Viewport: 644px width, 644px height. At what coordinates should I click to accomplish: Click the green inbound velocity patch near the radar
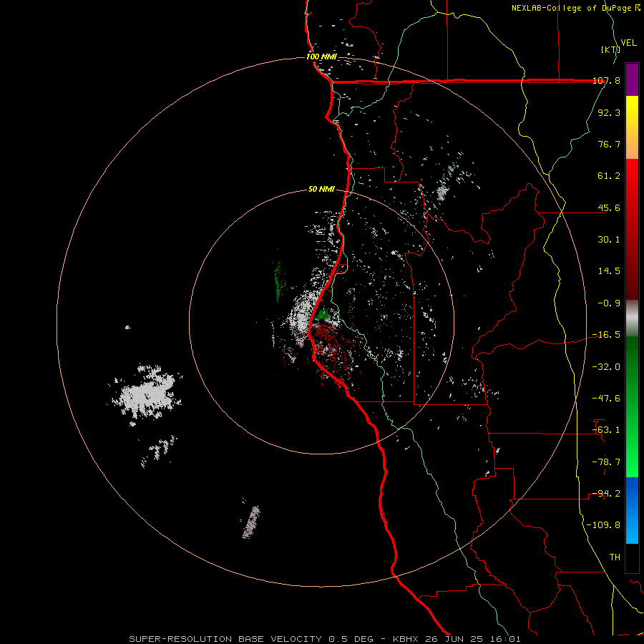tap(323, 315)
